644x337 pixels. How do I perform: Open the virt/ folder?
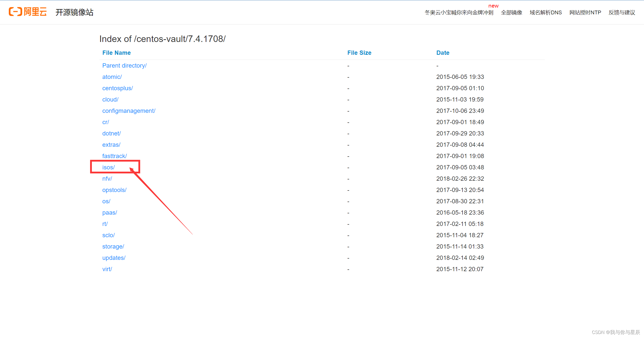point(107,269)
